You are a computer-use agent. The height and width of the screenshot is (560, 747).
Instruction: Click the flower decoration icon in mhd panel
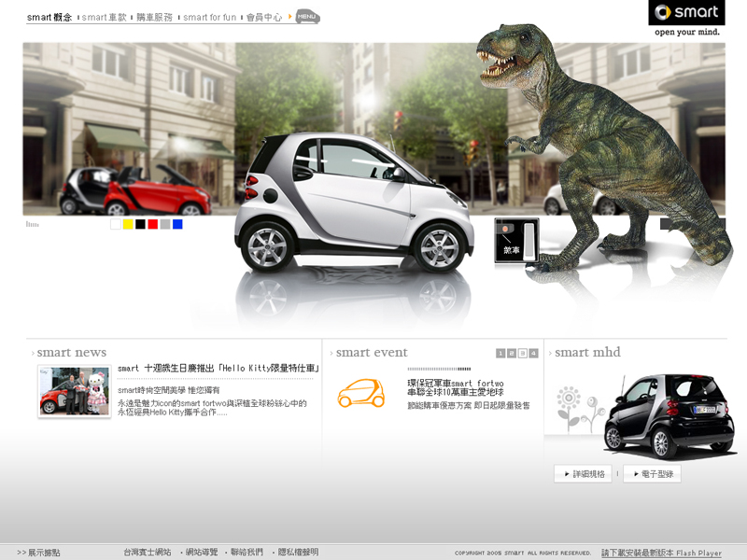[580, 410]
